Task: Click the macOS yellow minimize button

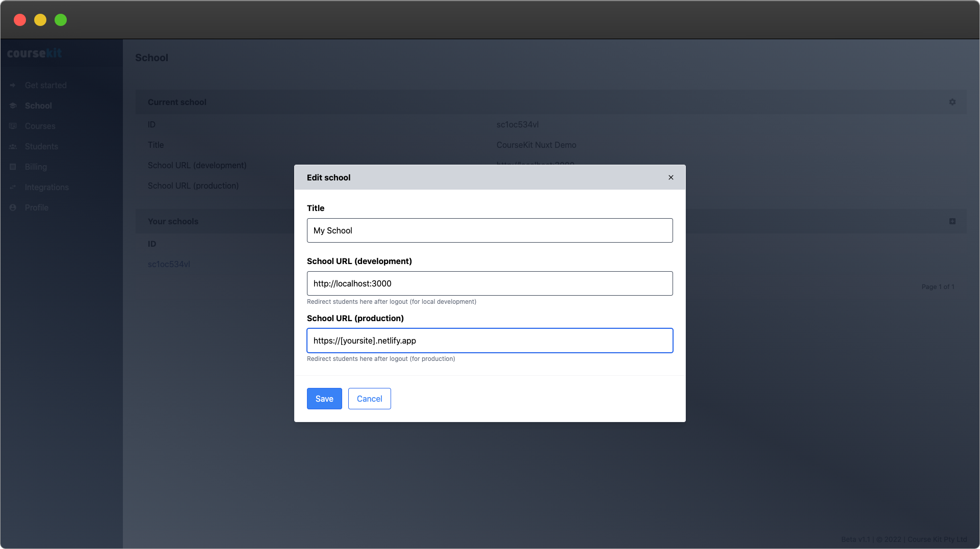Action: (x=40, y=20)
